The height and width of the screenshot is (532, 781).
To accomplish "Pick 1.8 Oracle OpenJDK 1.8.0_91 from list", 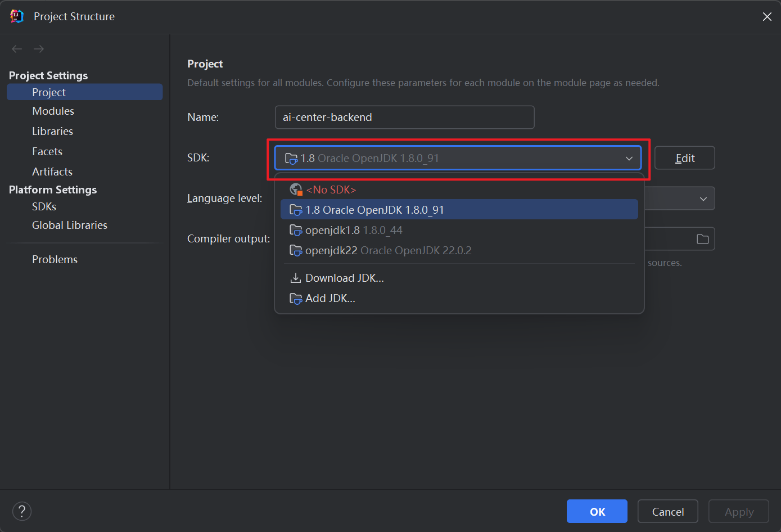I will tap(374, 210).
